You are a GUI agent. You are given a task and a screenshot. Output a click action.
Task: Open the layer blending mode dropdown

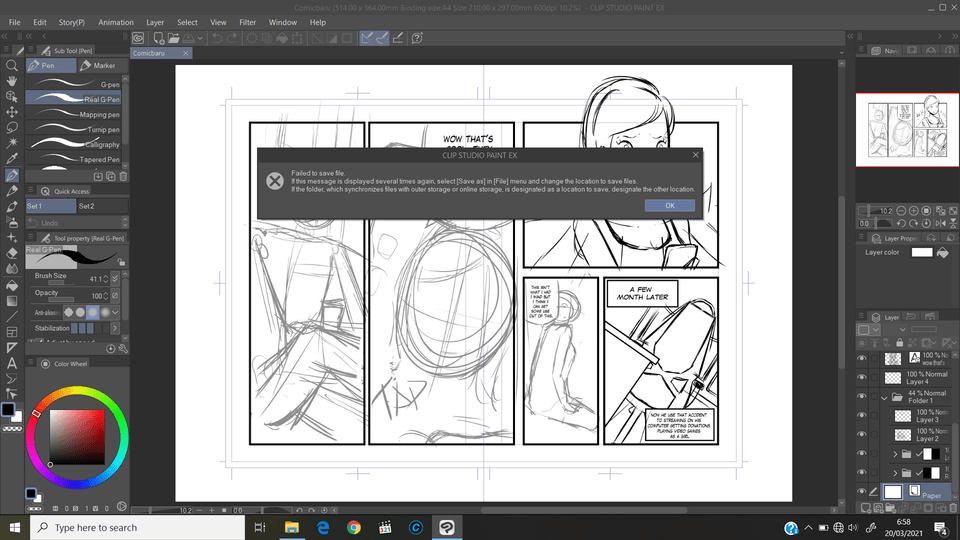(x=903, y=329)
